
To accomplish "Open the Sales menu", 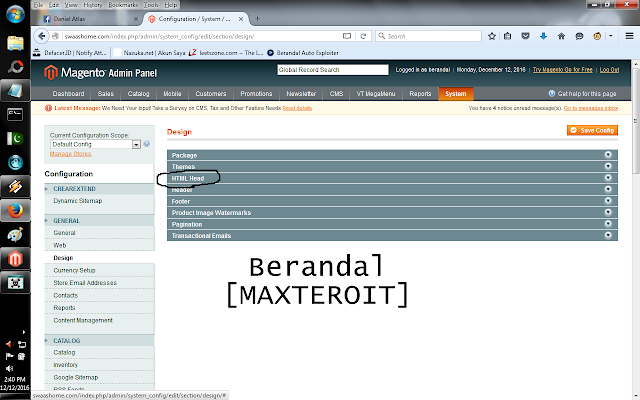I will pos(106,93).
